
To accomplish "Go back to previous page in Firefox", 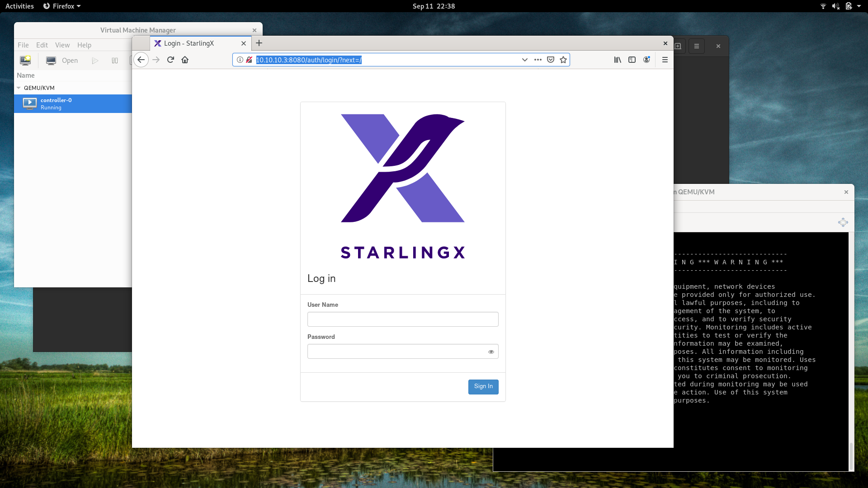I will 141,60.
